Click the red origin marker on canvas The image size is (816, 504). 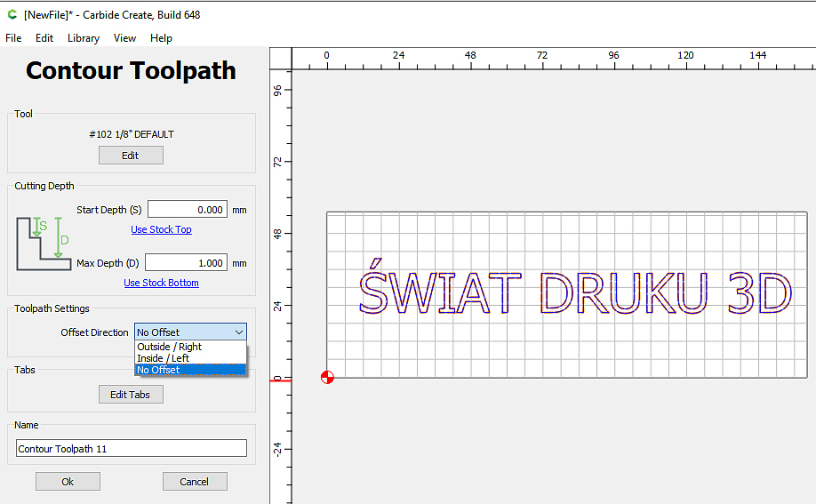(327, 378)
